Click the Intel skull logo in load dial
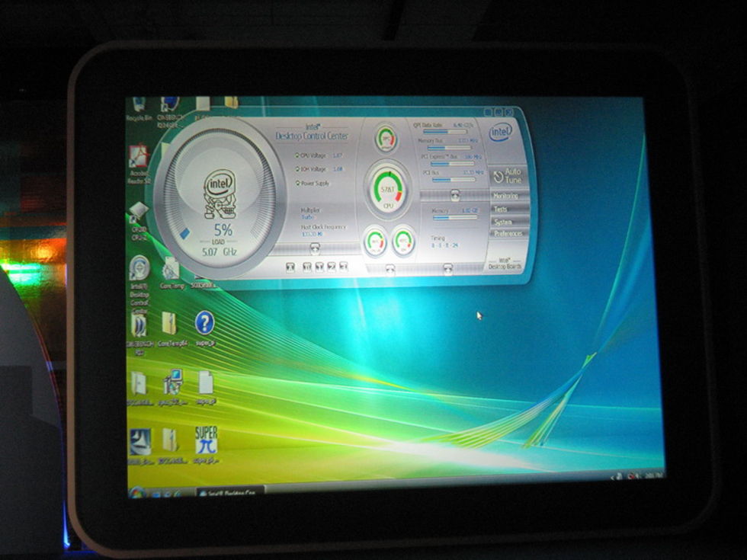The image size is (747, 560). 220,194
